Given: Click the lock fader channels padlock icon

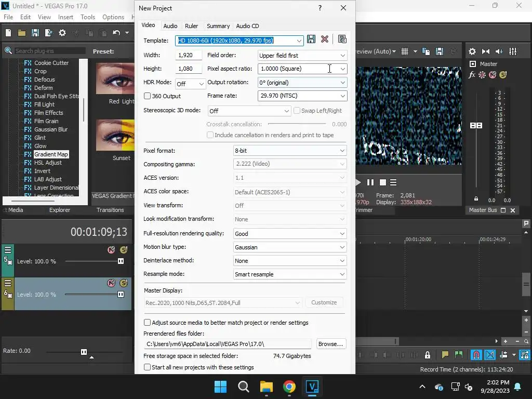Looking at the screenshot, I should coord(476,198).
